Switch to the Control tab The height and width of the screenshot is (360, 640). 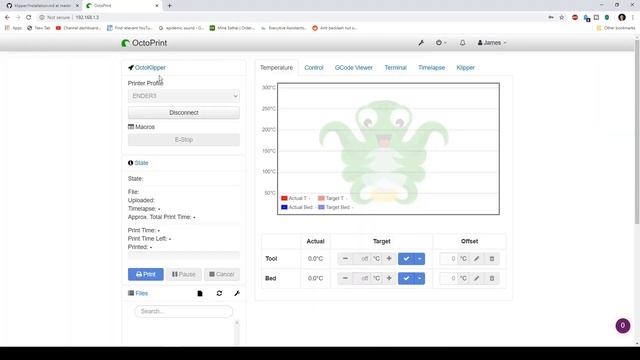pyautogui.click(x=314, y=68)
